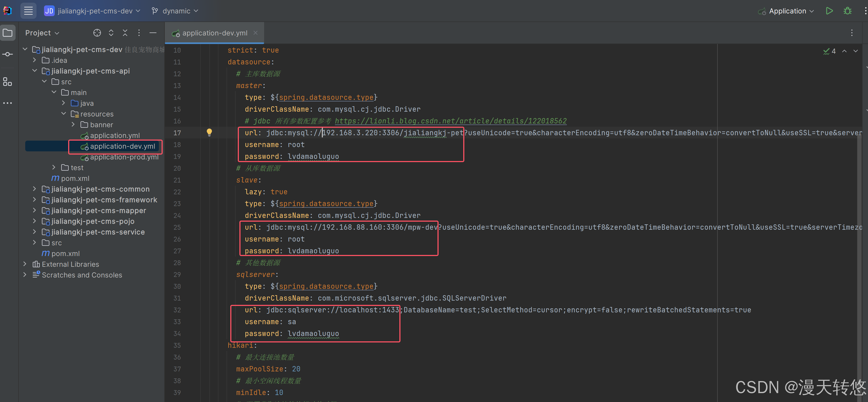Open the lionli.blog.csdn.net link in comment
This screenshot has width=868, height=402.
(x=451, y=121)
